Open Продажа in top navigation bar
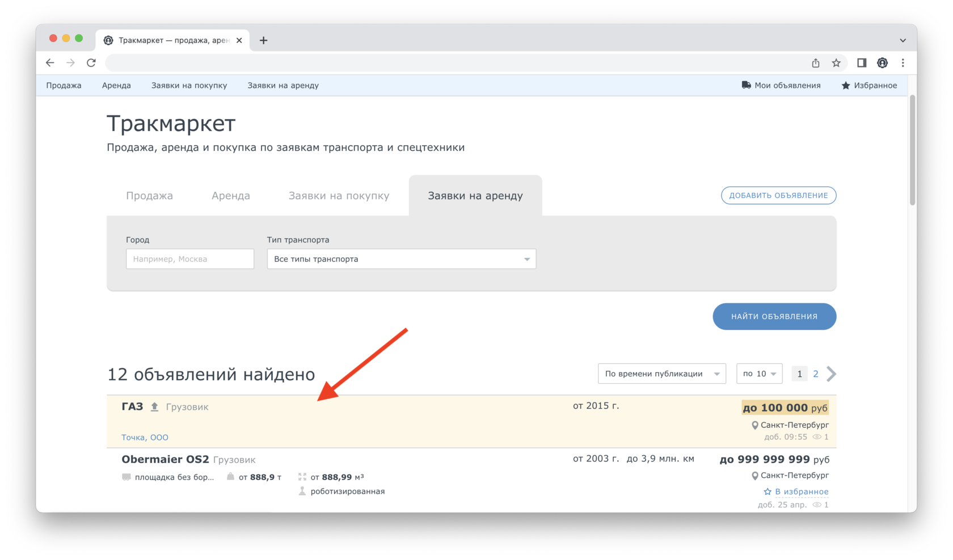Screen dimensions: 953x560 pyautogui.click(x=64, y=86)
